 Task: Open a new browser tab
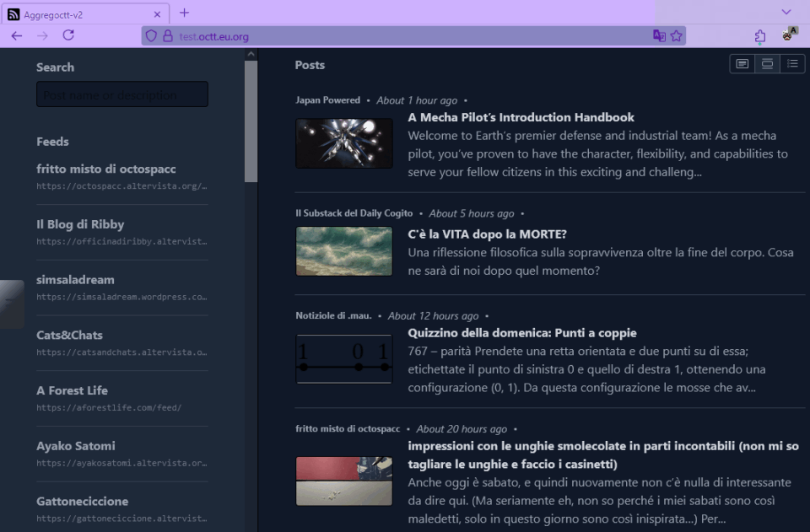[x=185, y=13]
